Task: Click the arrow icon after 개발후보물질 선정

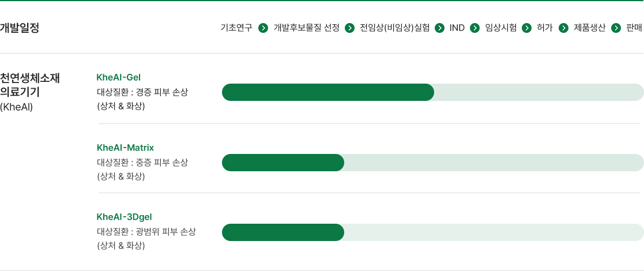Action: pyautogui.click(x=349, y=28)
